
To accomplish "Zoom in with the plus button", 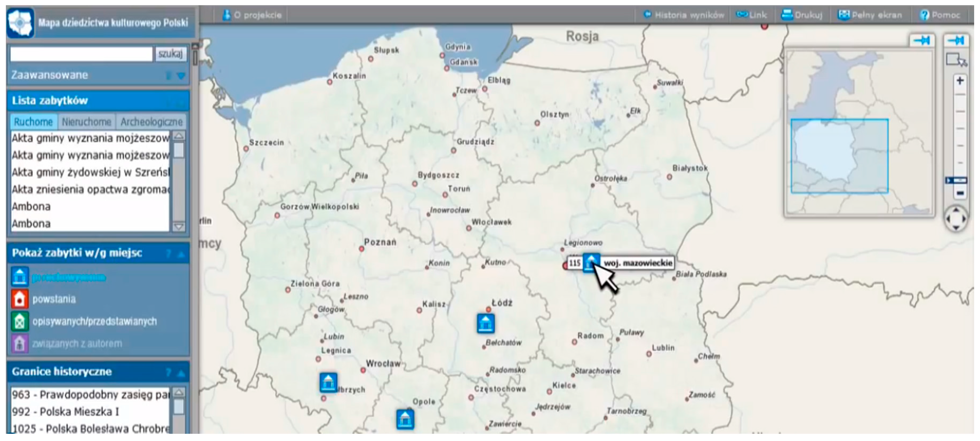I will 960,81.
